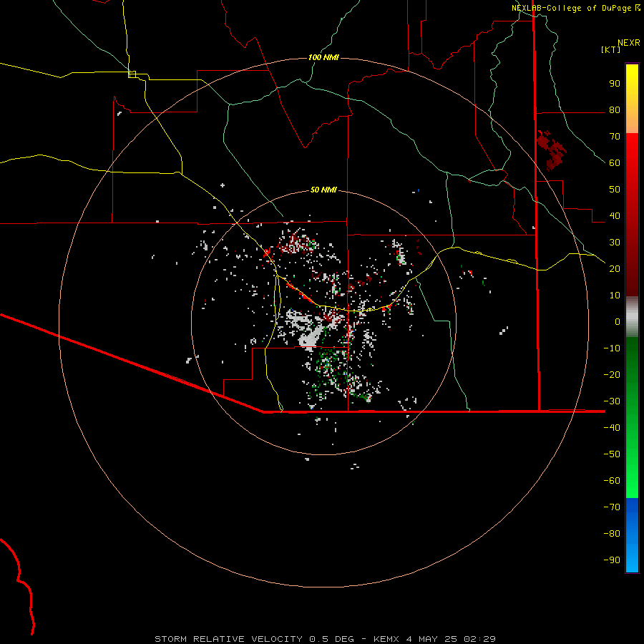
Task: Select the 40 value on the velocity scale
Action: point(615,215)
